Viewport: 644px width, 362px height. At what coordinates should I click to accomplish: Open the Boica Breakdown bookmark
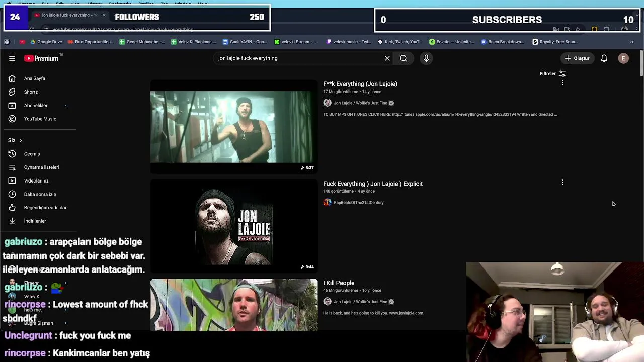pos(503,42)
